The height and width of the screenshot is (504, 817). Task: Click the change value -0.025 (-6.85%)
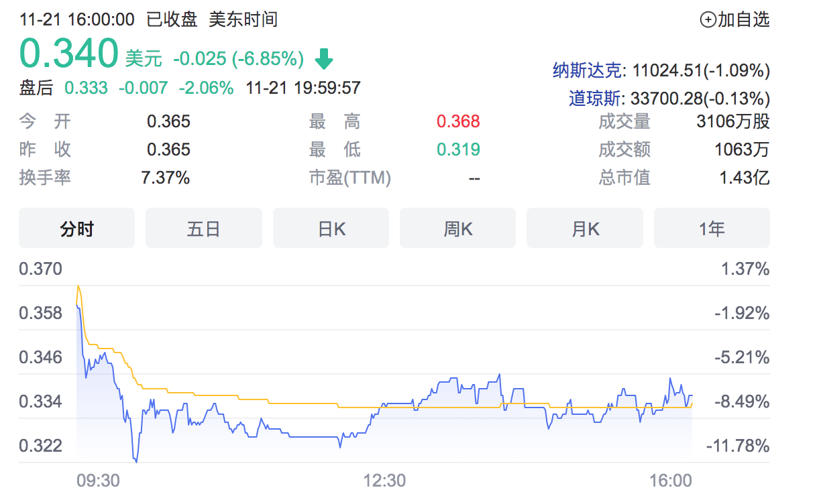238,59
